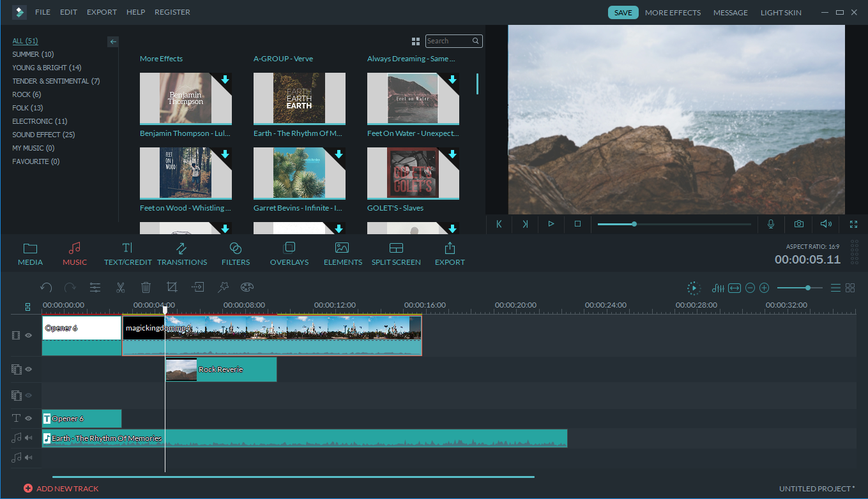Open the EXPORT menu in the menu bar
The width and height of the screenshot is (868, 499).
[102, 11]
